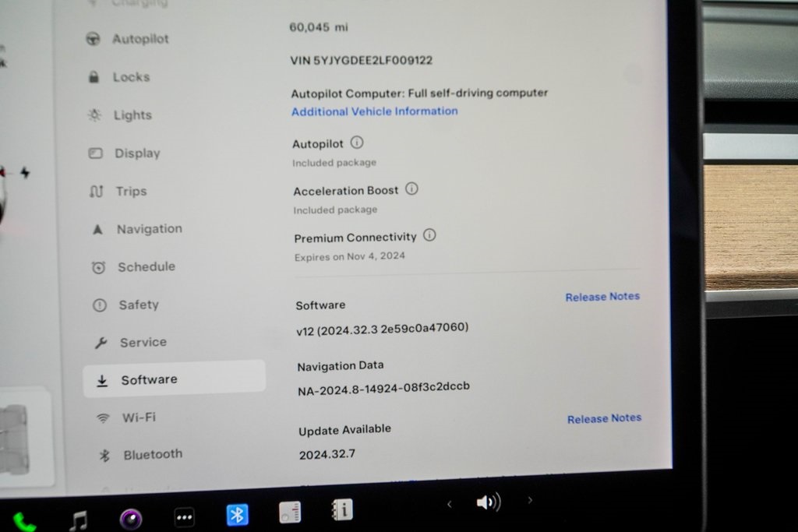Open the music note media app
The height and width of the screenshot is (532, 798).
click(78, 520)
